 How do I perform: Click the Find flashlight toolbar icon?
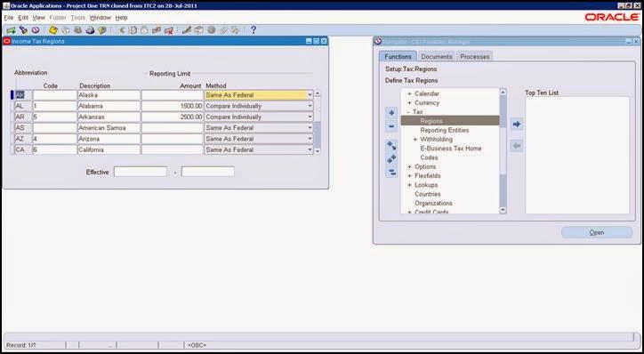23,30
